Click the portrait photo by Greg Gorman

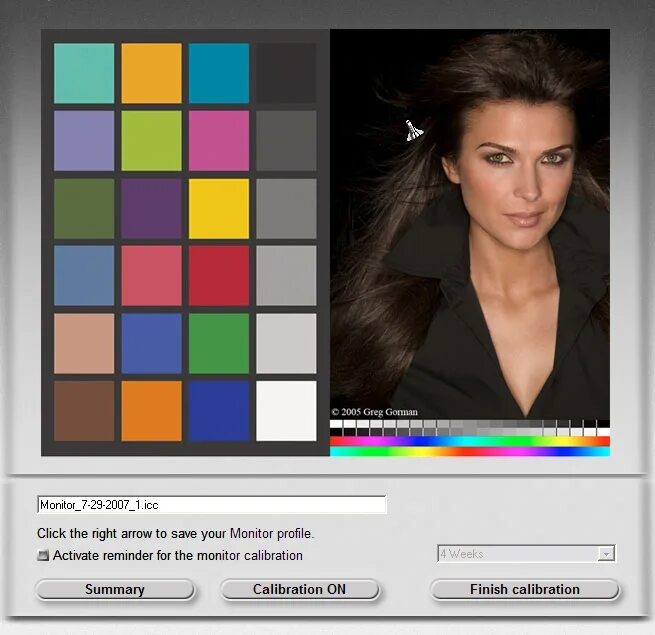[x=470, y=224]
